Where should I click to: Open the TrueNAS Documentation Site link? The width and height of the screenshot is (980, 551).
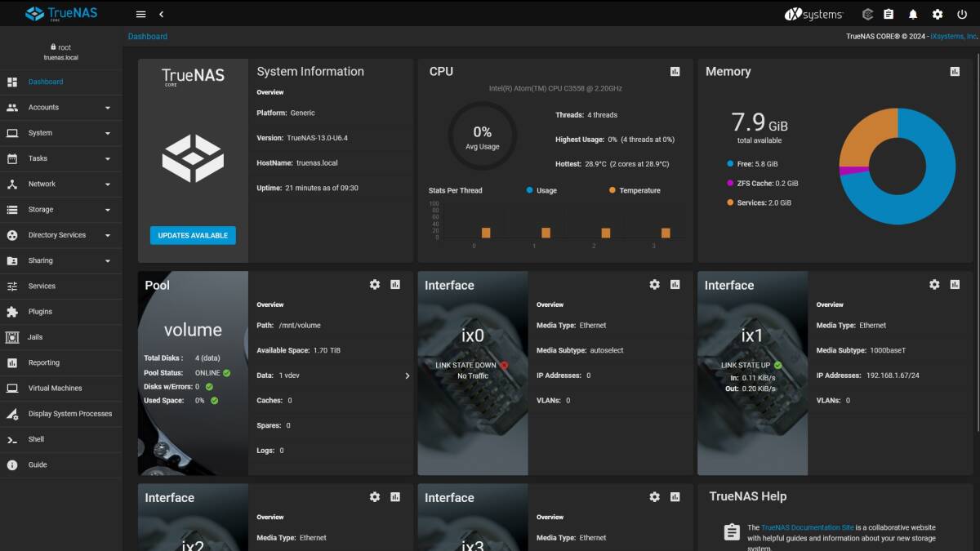pyautogui.click(x=807, y=527)
